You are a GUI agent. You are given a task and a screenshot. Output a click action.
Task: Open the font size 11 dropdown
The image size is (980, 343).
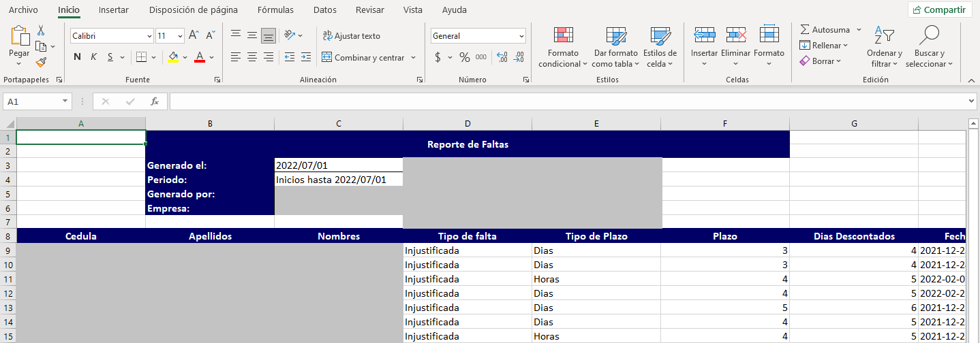pos(180,36)
